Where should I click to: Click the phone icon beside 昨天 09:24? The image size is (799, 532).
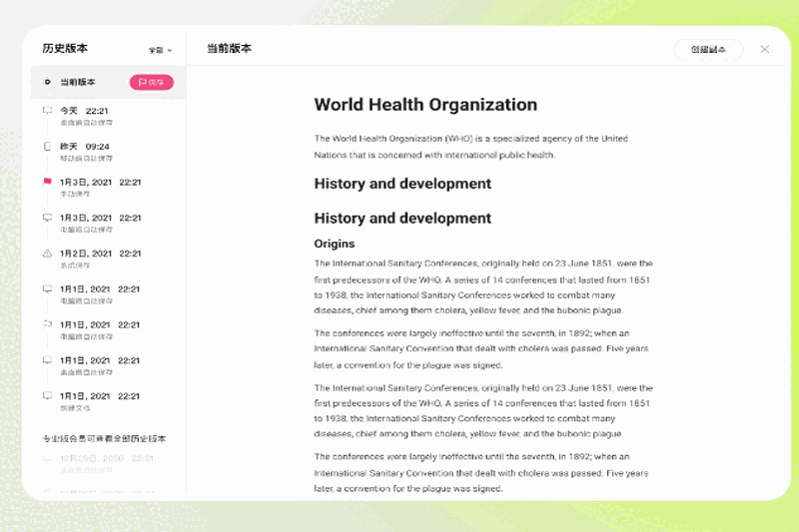[47, 147]
